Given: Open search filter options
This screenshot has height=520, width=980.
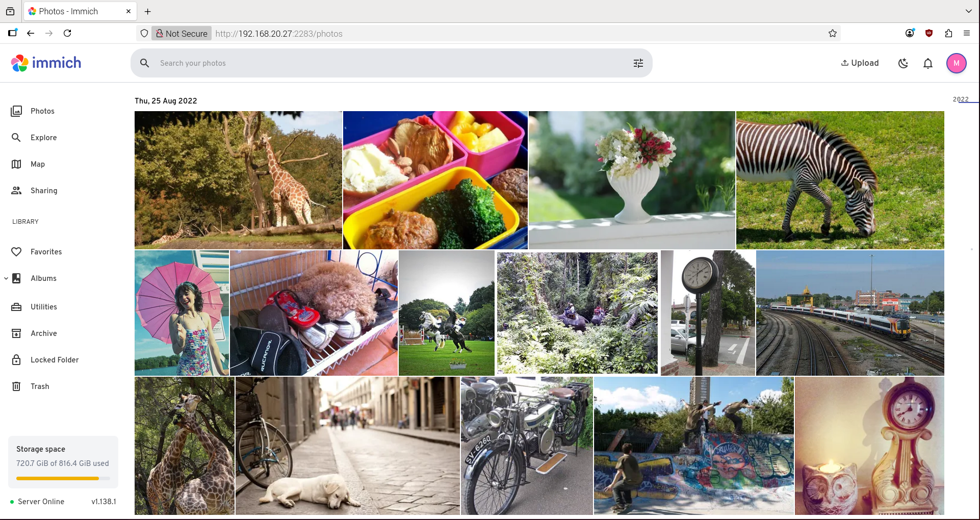Looking at the screenshot, I should [x=638, y=63].
